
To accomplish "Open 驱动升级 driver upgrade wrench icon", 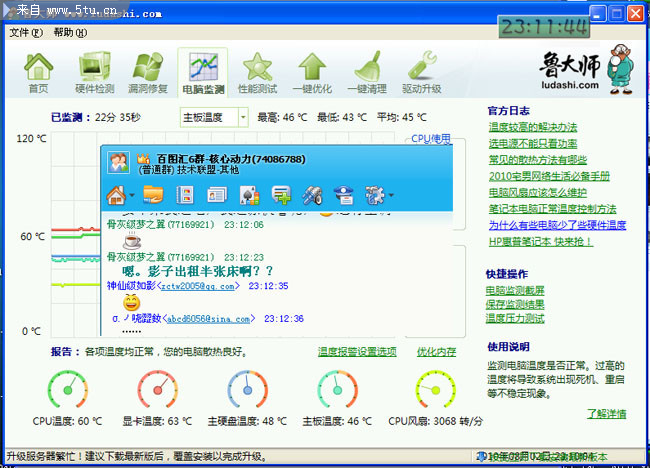I will 421,72.
